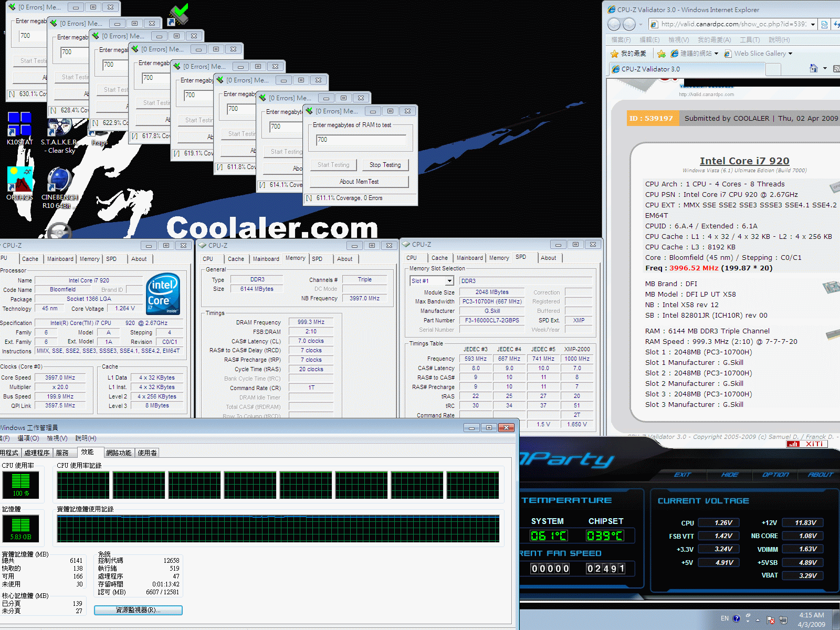Switch to the SPD tab in left CPU-Z window

pyautogui.click(x=111, y=259)
